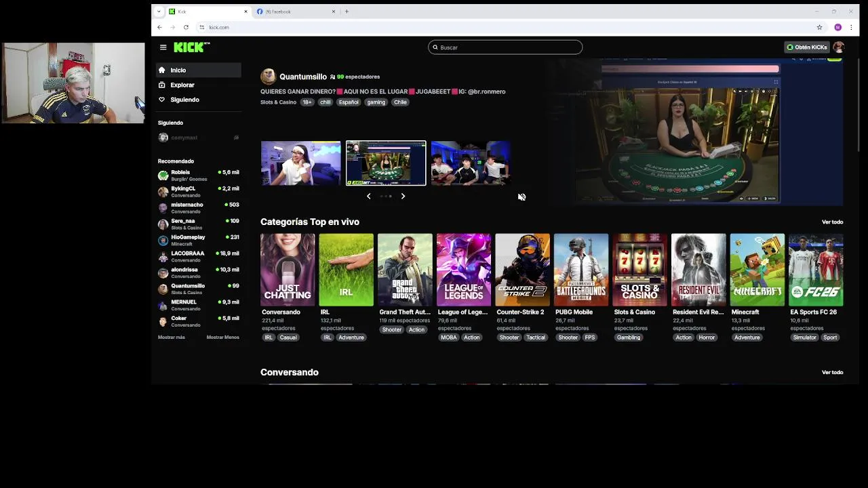868x488 pixels.
Task: Expand list with Mostrar más
Action: coord(172,338)
